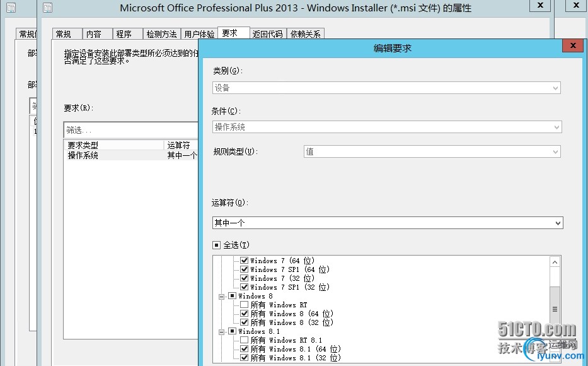Check 所有 Windows RT

pyautogui.click(x=244, y=305)
